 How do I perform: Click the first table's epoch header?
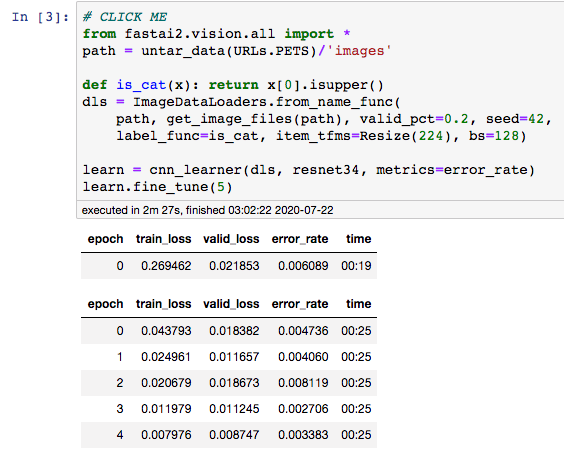(x=105, y=239)
